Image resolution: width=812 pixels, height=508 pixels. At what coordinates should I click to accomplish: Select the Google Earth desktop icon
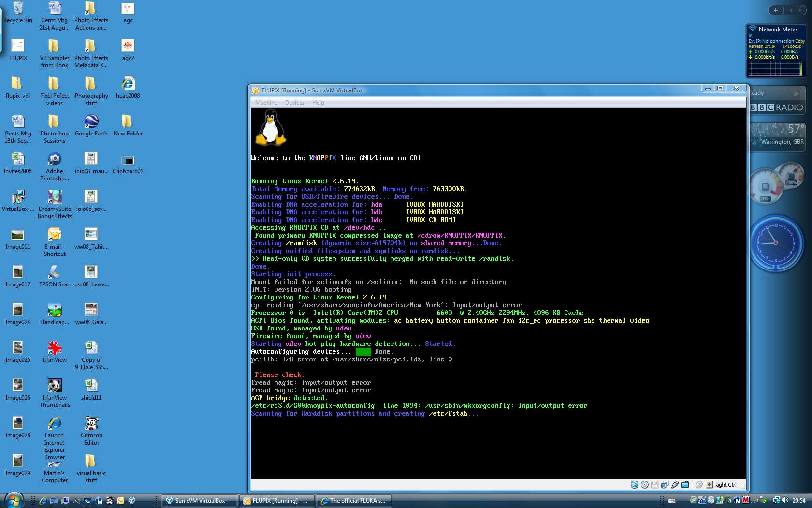pos(91,125)
